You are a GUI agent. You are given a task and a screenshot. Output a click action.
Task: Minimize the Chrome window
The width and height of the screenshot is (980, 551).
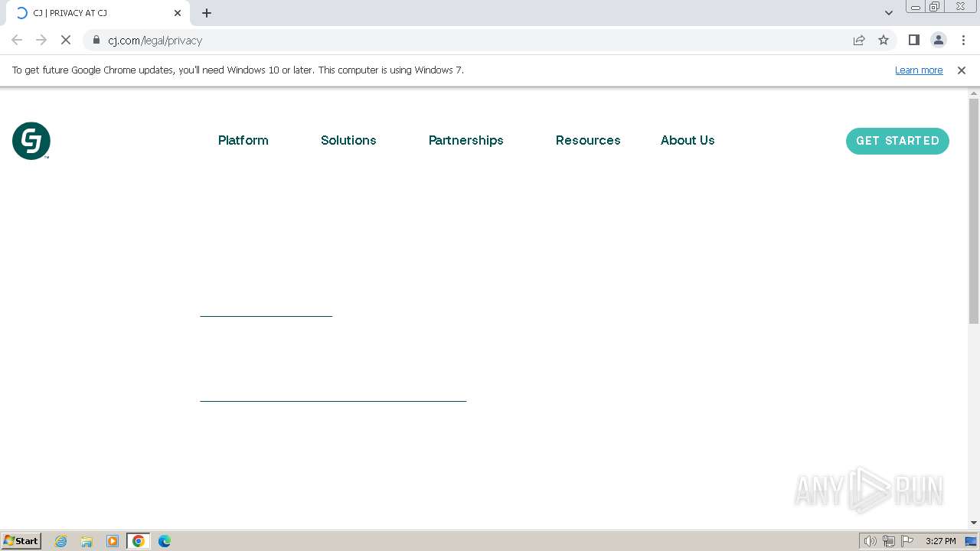tap(915, 7)
